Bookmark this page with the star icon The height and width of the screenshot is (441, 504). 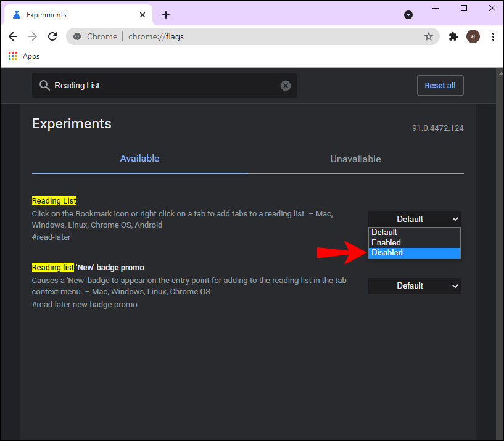click(x=429, y=36)
